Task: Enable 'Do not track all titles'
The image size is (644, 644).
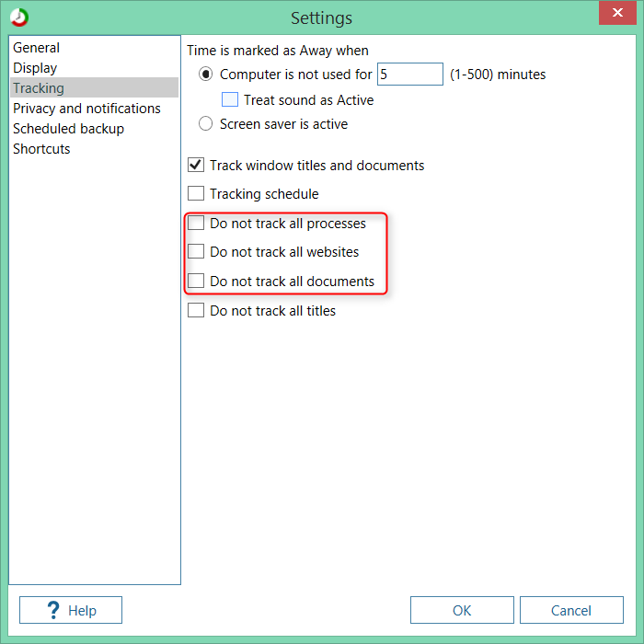Action: (x=196, y=311)
